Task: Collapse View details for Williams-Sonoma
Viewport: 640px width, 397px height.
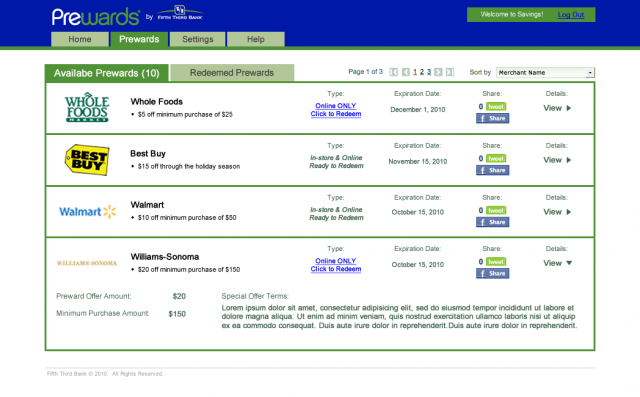Action: (558, 263)
